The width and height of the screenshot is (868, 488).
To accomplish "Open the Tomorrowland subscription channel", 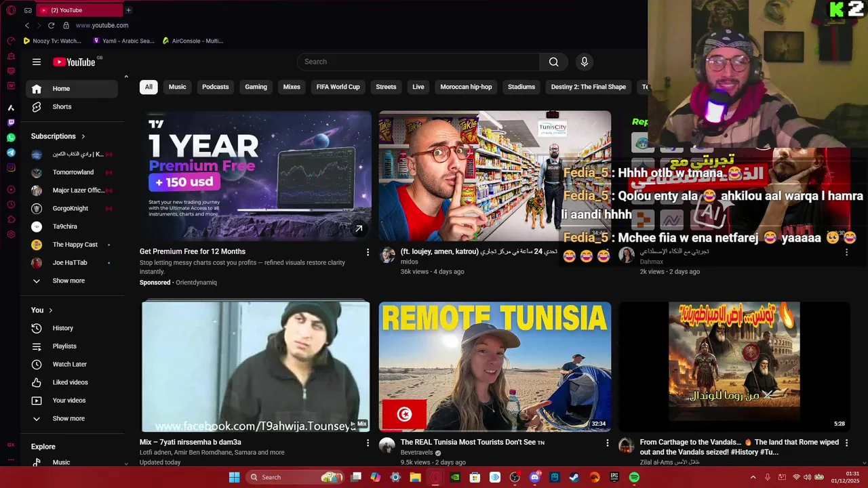I will point(72,172).
